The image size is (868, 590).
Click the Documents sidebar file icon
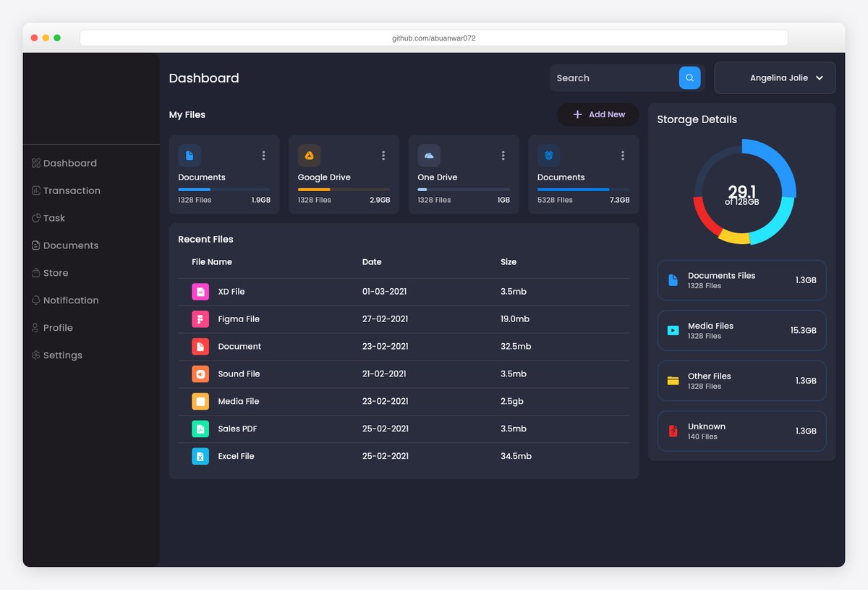[x=35, y=246]
